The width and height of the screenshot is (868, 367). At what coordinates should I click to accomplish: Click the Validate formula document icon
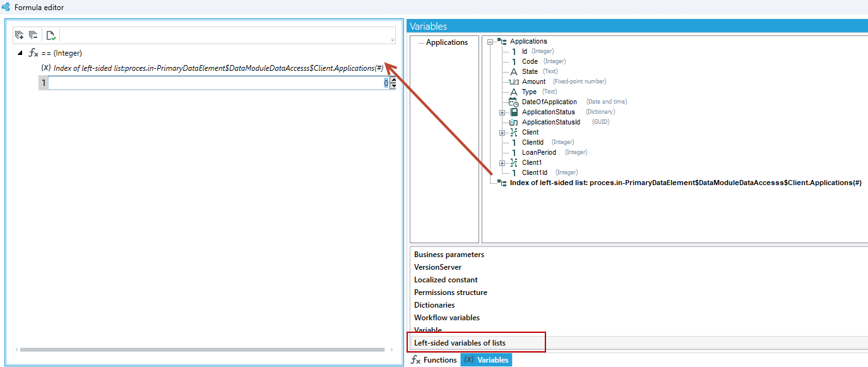51,35
